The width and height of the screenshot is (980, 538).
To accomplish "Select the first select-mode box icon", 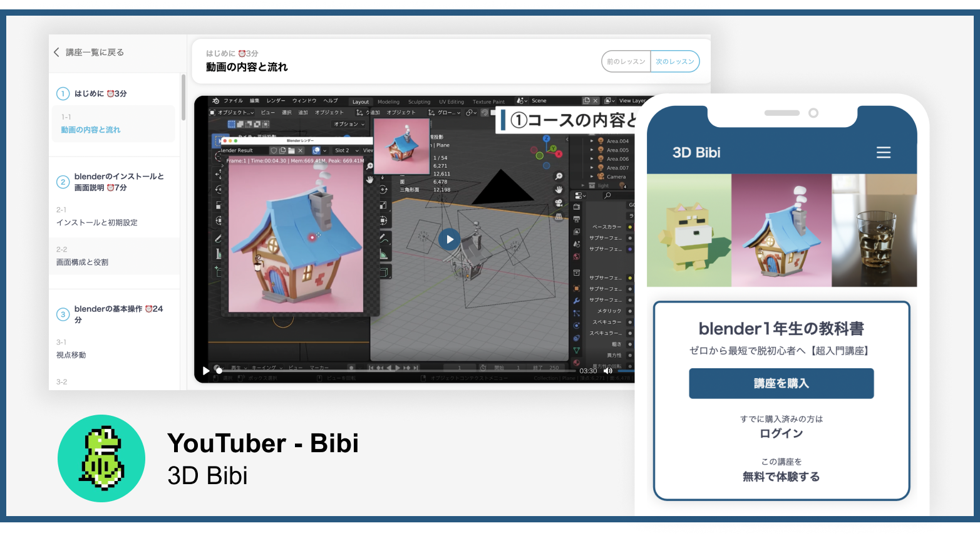I will pos(231,124).
